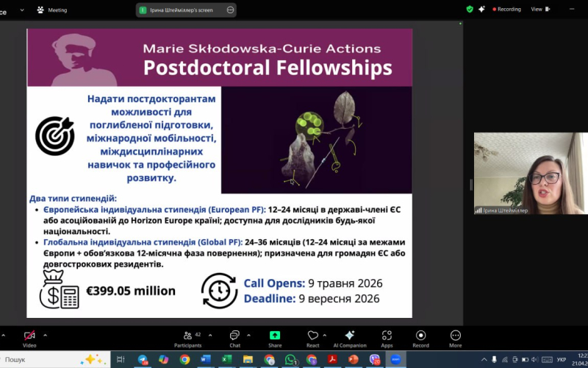This screenshot has height=368, width=588.
Task: Click the microphone tray icon
Action: point(494,360)
